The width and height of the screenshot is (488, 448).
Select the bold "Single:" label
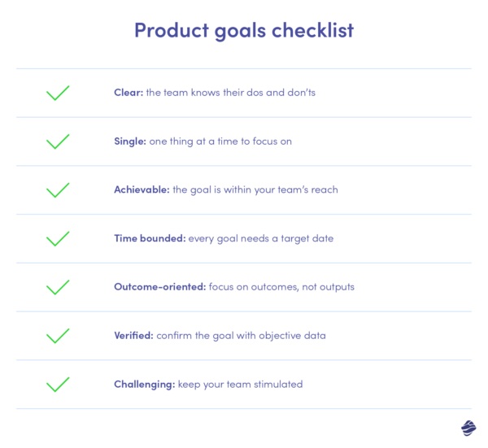130,141
